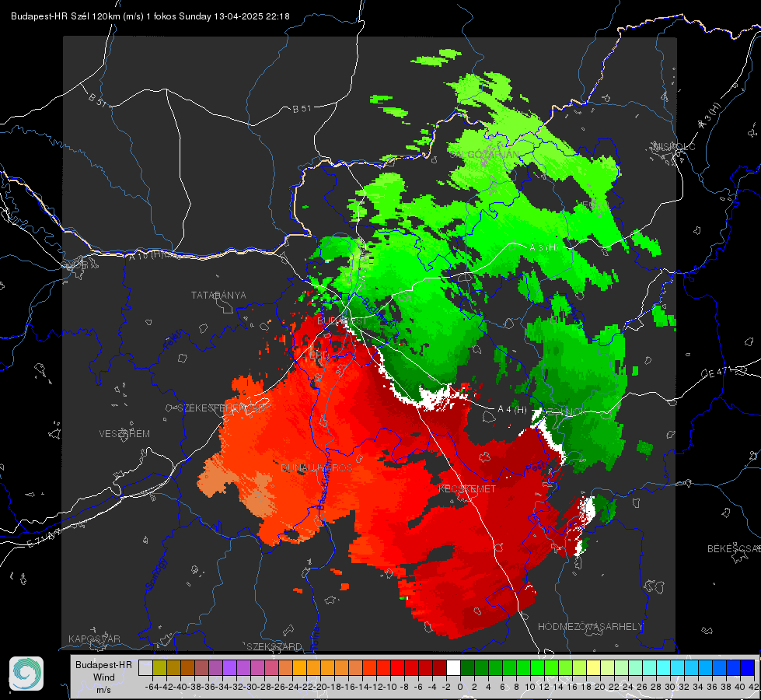Click the blue 'Pest' county label
This screenshot has height=700, width=761.
pos(536,468)
